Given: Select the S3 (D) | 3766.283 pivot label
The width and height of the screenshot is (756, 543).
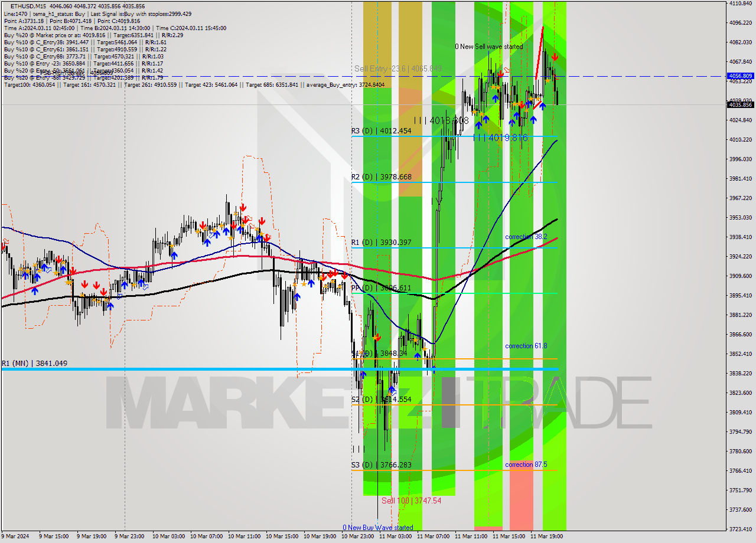Looking at the screenshot, I should (x=381, y=465).
